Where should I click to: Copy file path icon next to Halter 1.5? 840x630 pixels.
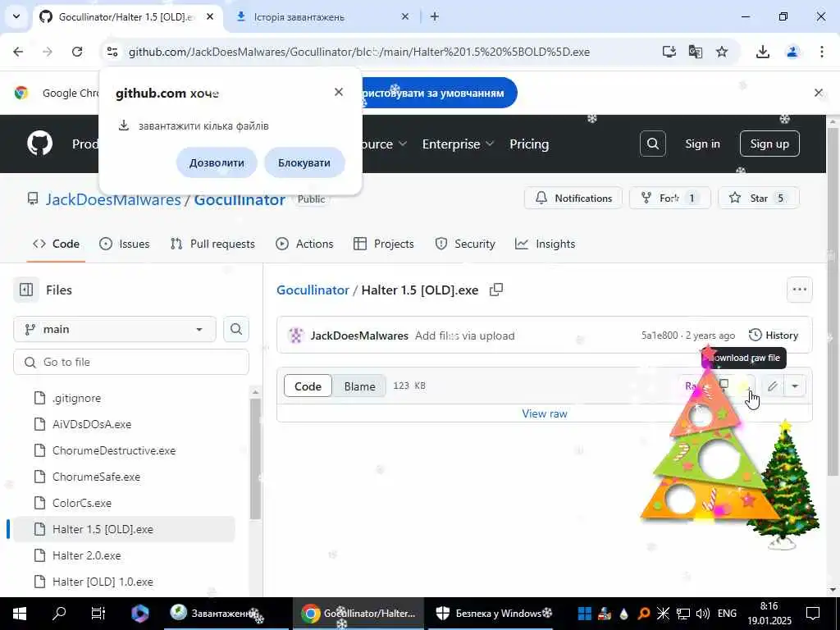point(496,290)
